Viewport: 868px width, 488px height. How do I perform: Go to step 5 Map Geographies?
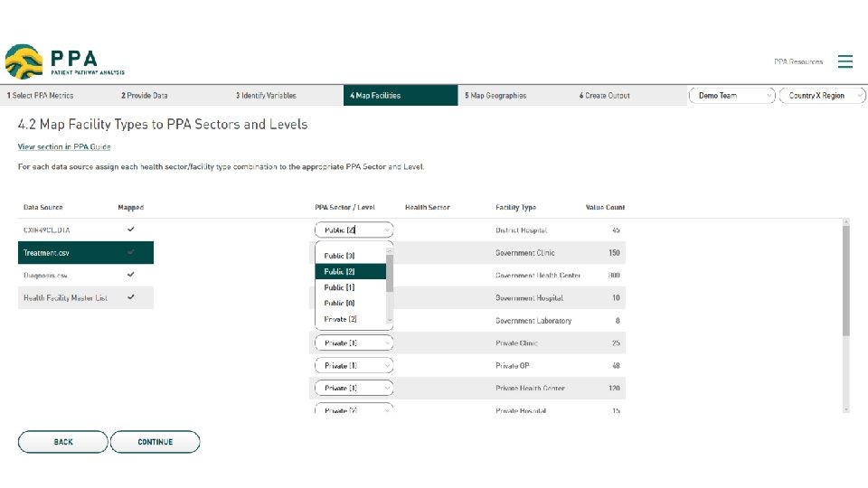(x=495, y=95)
